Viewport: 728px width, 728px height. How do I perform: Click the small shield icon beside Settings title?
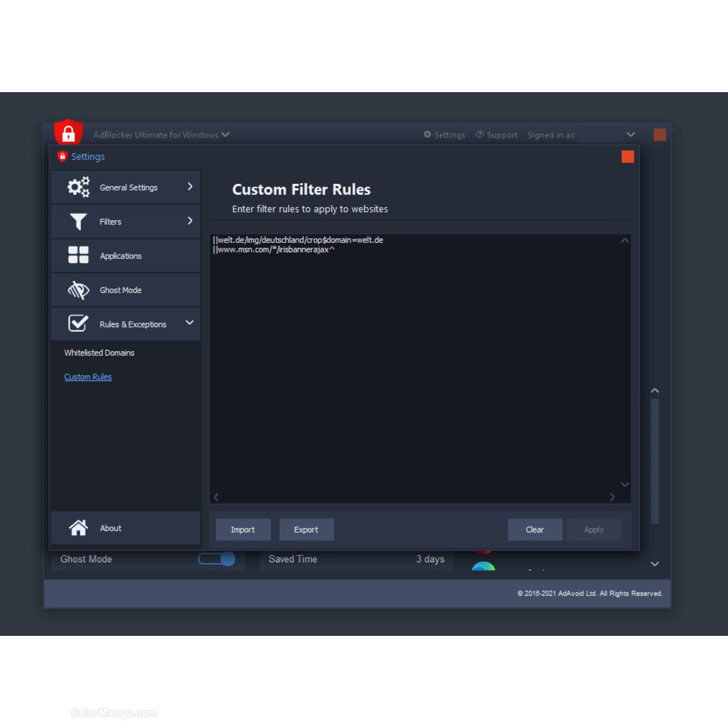tap(63, 156)
